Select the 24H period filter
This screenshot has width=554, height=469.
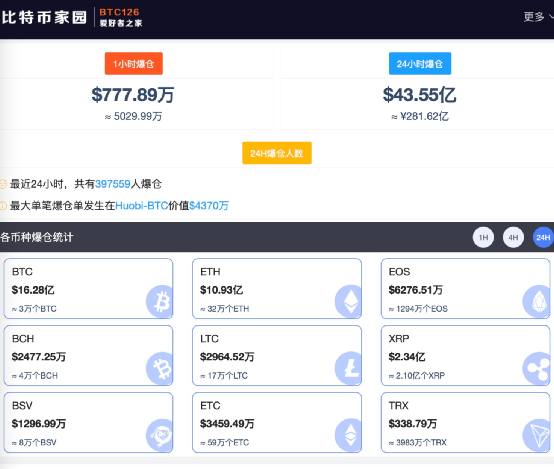click(543, 238)
